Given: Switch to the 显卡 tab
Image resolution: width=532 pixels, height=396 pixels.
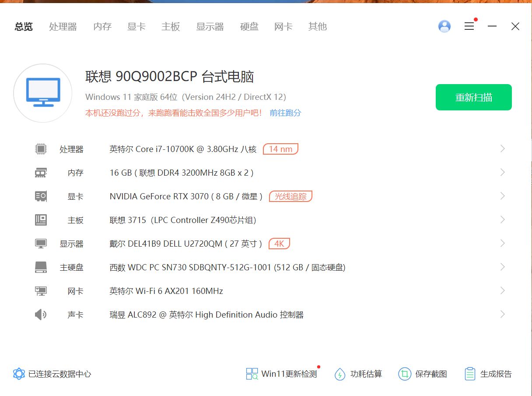Looking at the screenshot, I should [x=136, y=27].
